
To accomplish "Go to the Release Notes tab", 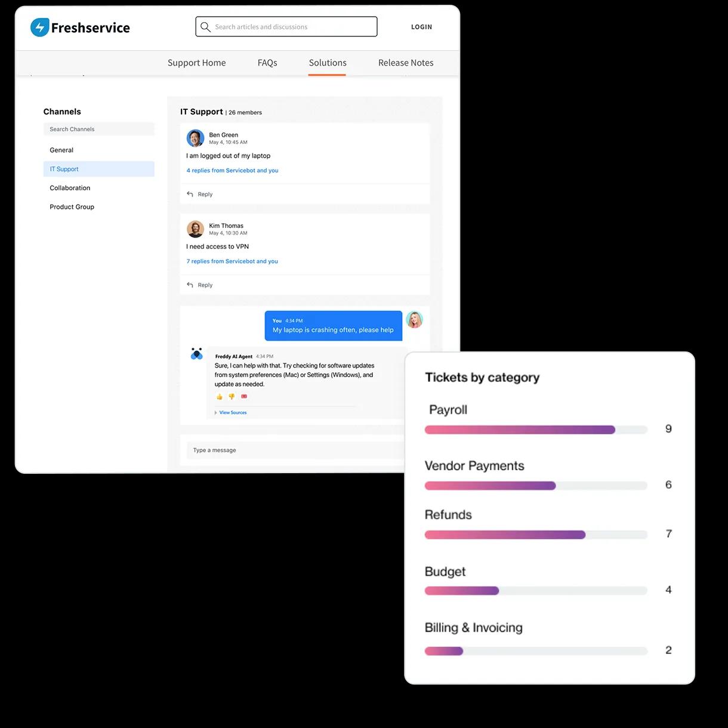I will [x=406, y=63].
